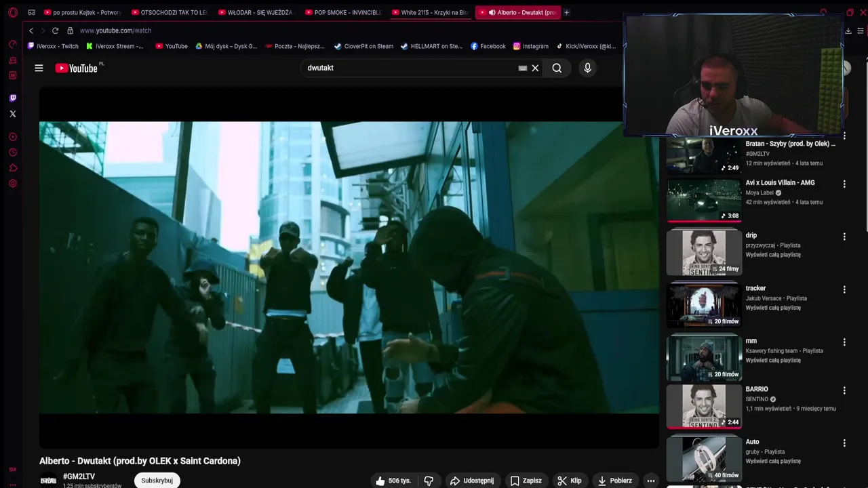Click the browser Back arrow
Screen dimensions: 868x488
click(x=31, y=30)
